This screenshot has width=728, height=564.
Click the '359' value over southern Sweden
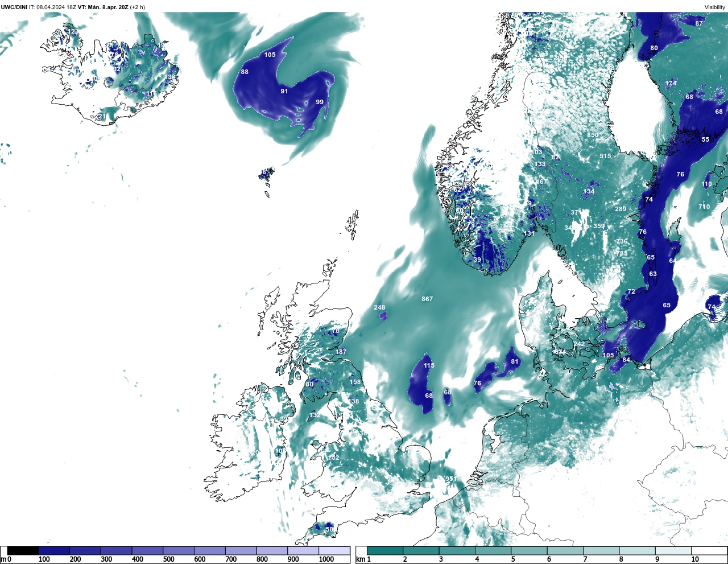[x=599, y=226]
